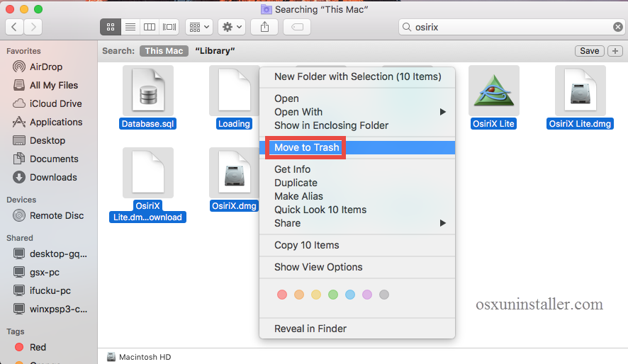Set search scope to "Library"

click(x=215, y=51)
